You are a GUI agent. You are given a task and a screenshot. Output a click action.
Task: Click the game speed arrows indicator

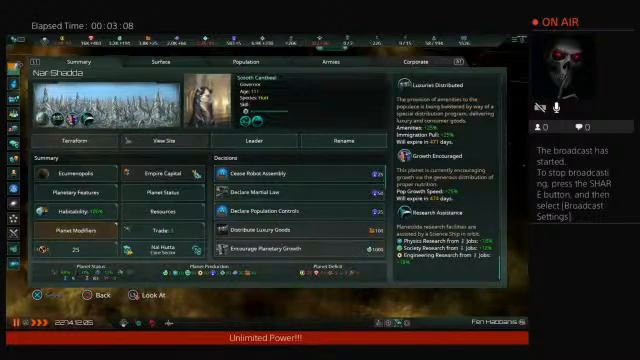[40, 323]
